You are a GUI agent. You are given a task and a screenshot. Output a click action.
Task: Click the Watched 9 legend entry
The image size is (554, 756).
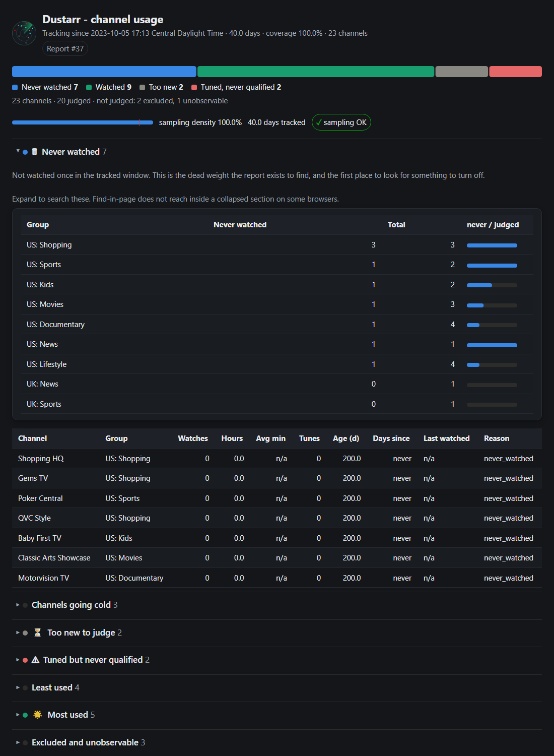pos(109,87)
